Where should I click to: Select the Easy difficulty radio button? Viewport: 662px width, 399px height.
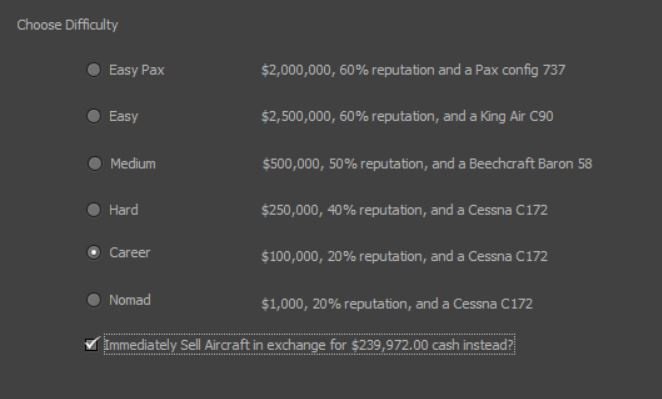tap(94, 116)
